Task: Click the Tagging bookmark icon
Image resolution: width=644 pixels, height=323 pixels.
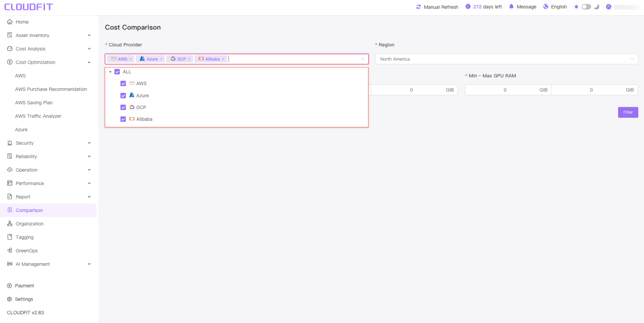Action: (x=10, y=237)
